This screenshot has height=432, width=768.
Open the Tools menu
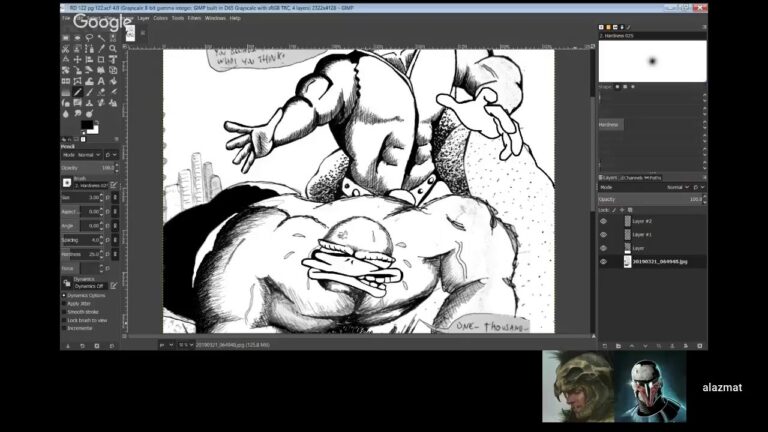click(178, 18)
